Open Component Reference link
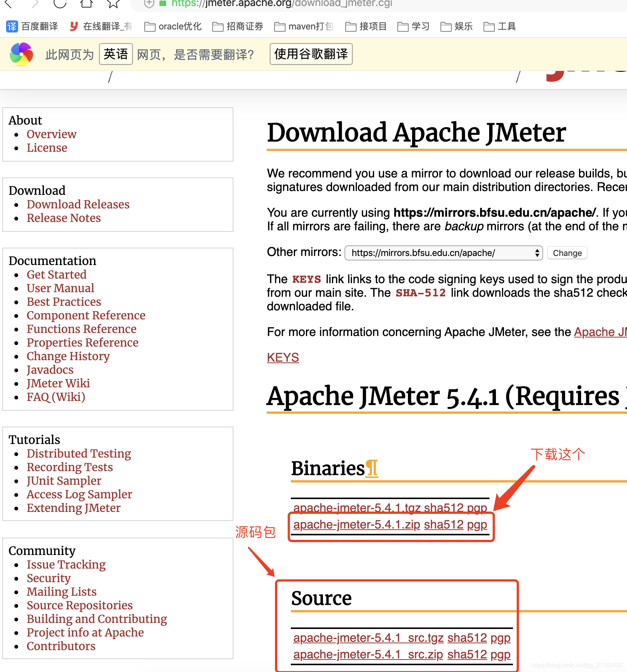The width and height of the screenshot is (627, 672). (x=86, y=315)
